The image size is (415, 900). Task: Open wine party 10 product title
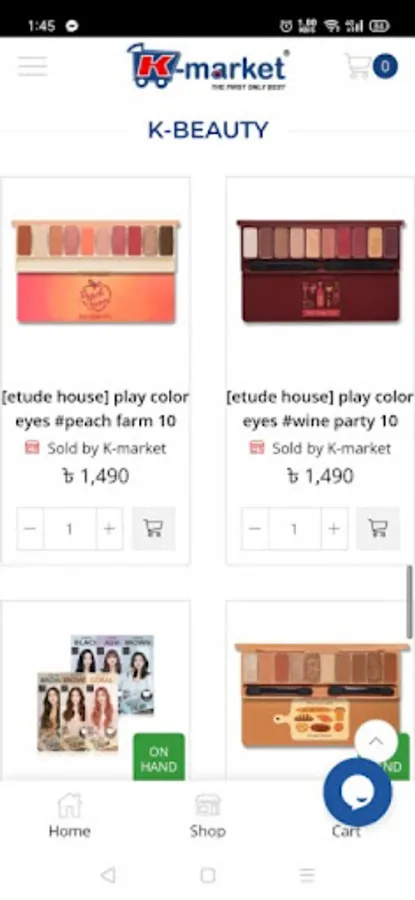320,409
